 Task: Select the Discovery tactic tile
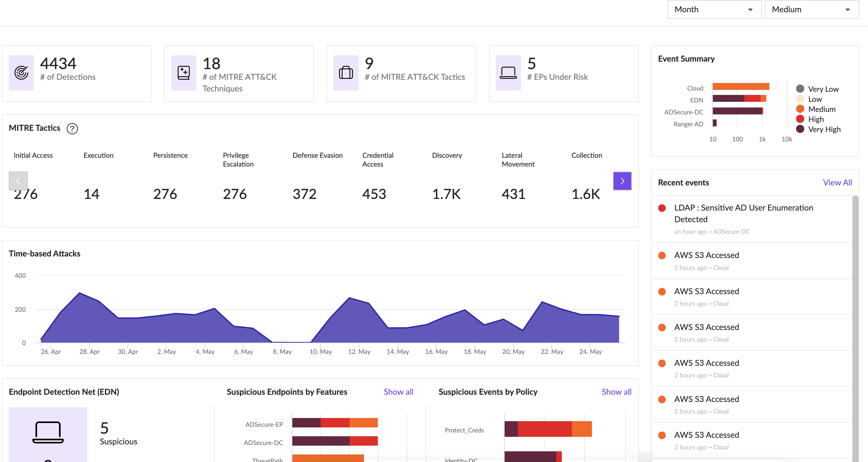[x=458, y=181]
